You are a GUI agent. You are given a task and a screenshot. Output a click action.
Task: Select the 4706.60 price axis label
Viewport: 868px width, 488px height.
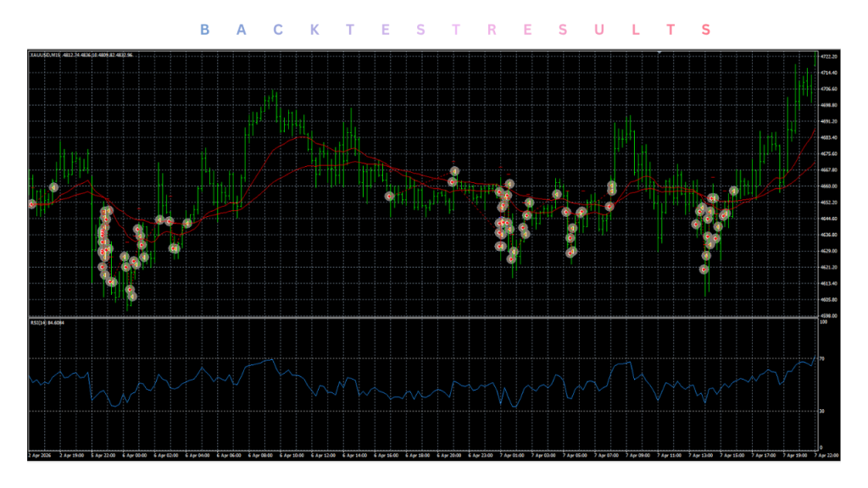click(x=829, y=88)
